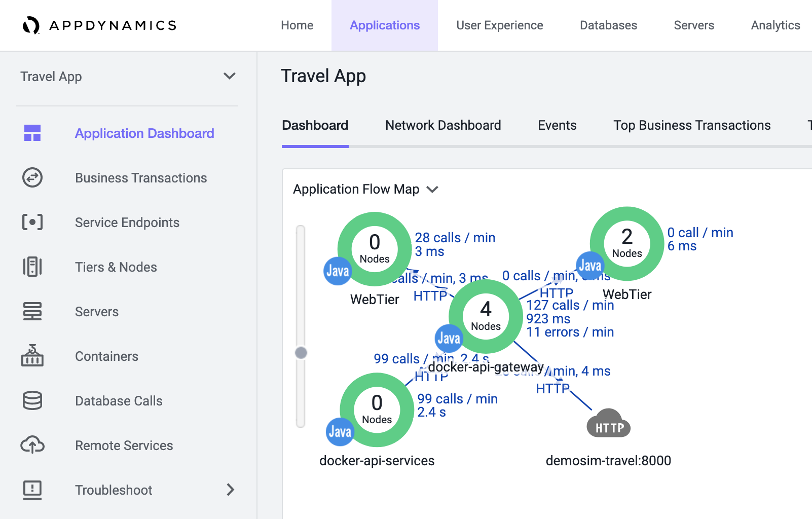Click the demosim-travel:8000 backend label
812x519 pixels.
tap(608, 461)
